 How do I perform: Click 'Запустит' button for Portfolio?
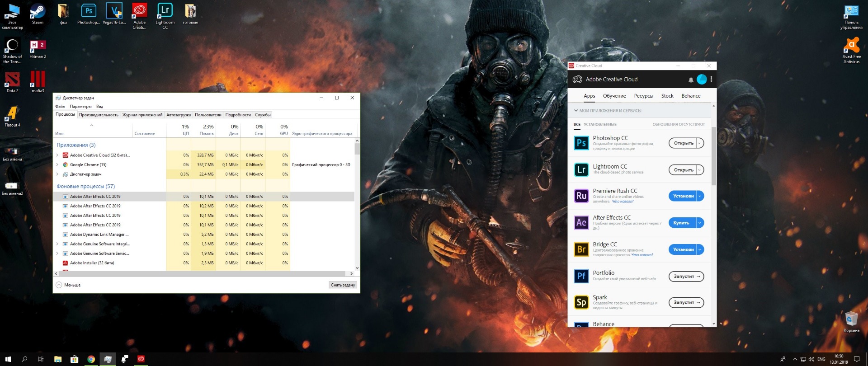686,276
